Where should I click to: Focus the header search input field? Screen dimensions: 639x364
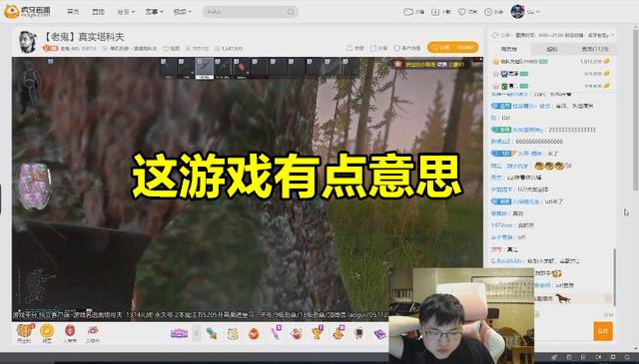[247, 12]
